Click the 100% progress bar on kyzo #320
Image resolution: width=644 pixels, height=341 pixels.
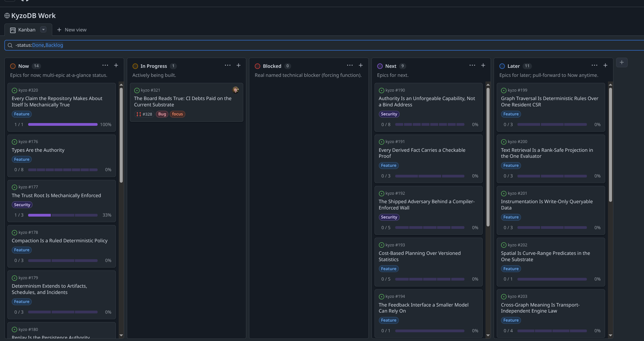pos(63,124)
